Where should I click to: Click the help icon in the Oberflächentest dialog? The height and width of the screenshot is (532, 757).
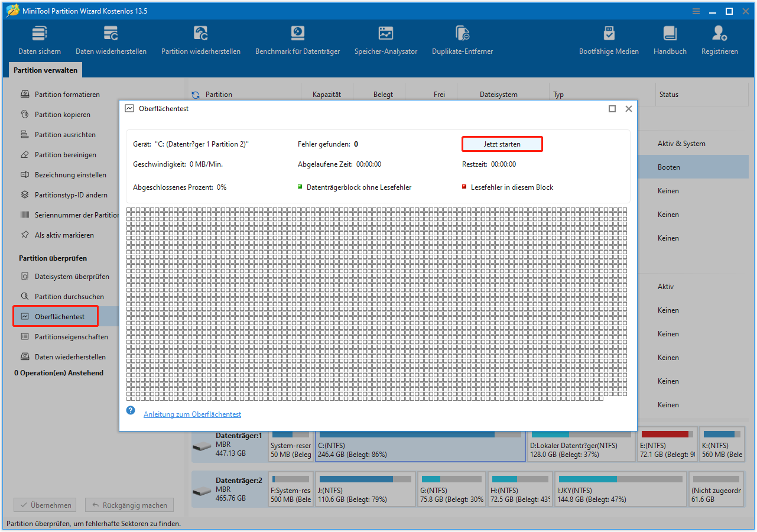(131, 410)
